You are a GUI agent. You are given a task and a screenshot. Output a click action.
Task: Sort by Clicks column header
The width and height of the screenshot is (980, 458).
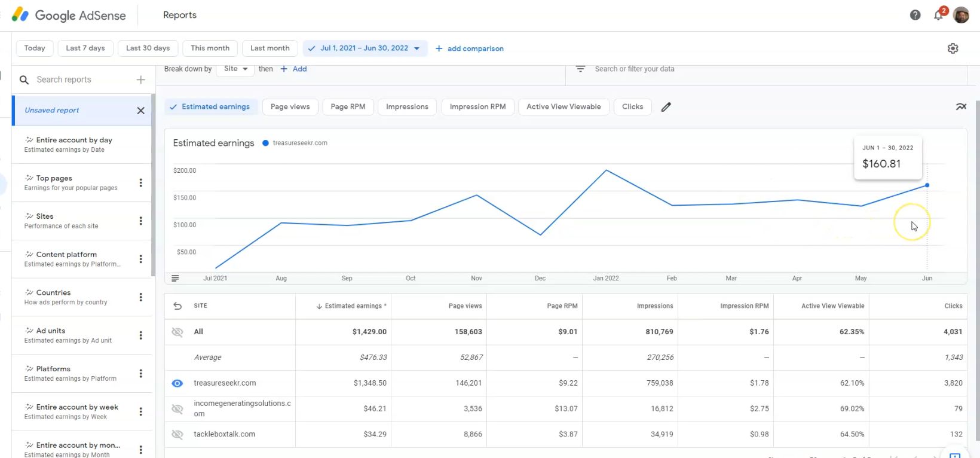tap(953, 306)
